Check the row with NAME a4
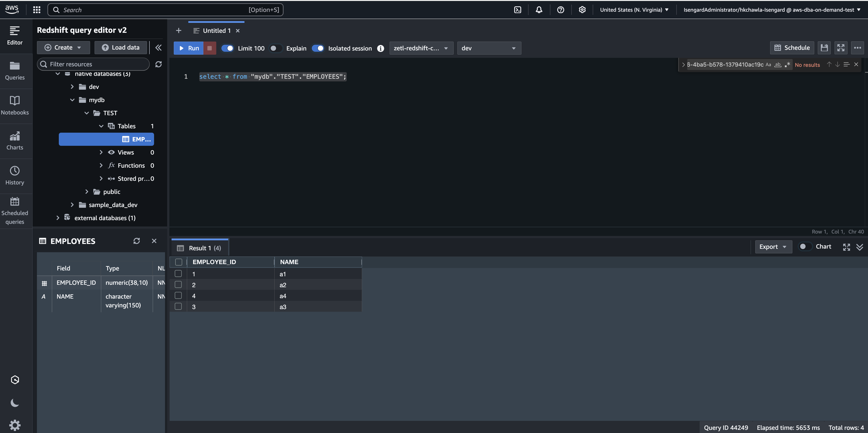868x433 pixels. tap(178, 295)
